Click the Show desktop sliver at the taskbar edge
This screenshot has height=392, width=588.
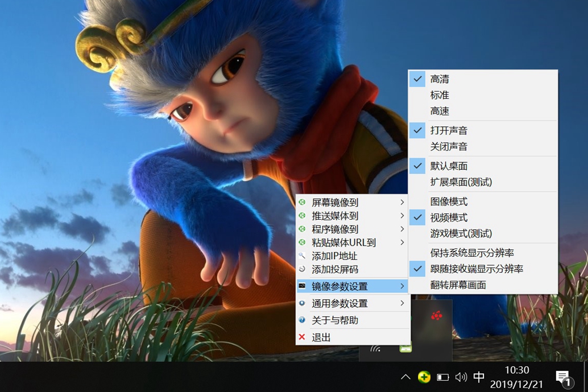tap(586, 377)
